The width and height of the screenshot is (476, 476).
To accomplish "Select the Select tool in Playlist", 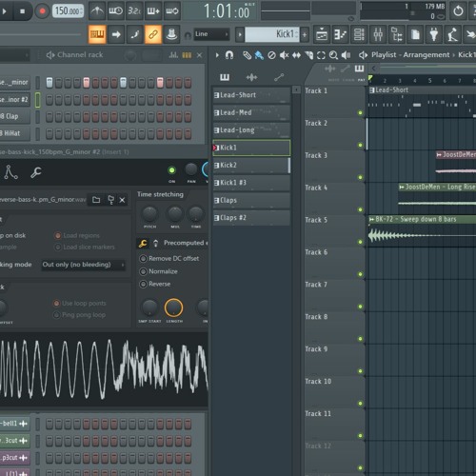I will click(321, 55).
